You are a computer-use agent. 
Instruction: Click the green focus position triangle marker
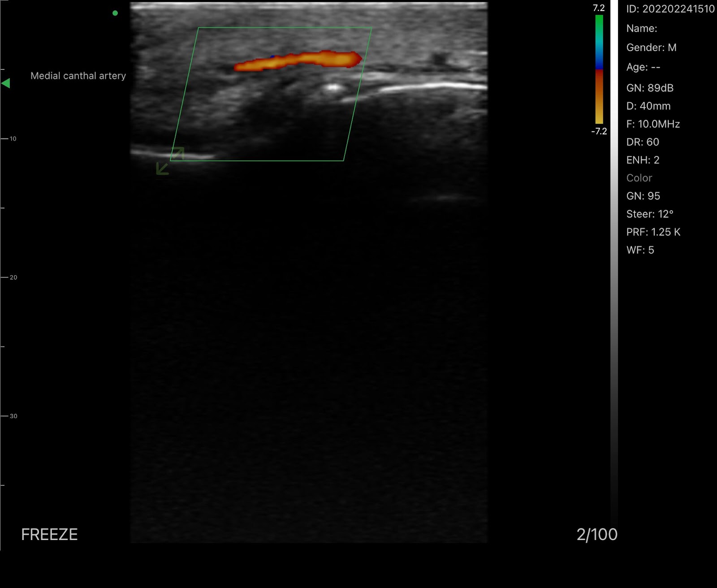tap(6, 83)
